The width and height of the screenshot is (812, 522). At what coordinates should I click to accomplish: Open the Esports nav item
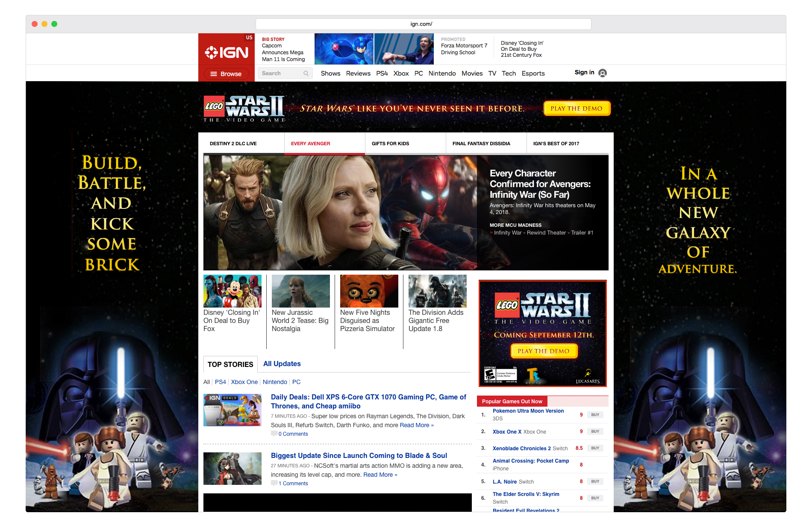point(533,73)
